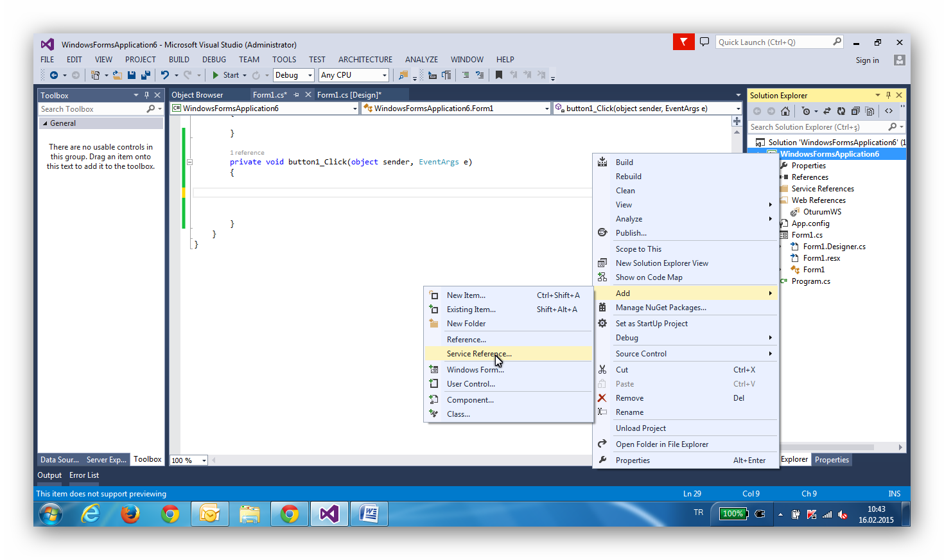The image size is (944, 560).
Task: Click the View Code icon in Solution Explorer
Action: [x=889, y=110]
